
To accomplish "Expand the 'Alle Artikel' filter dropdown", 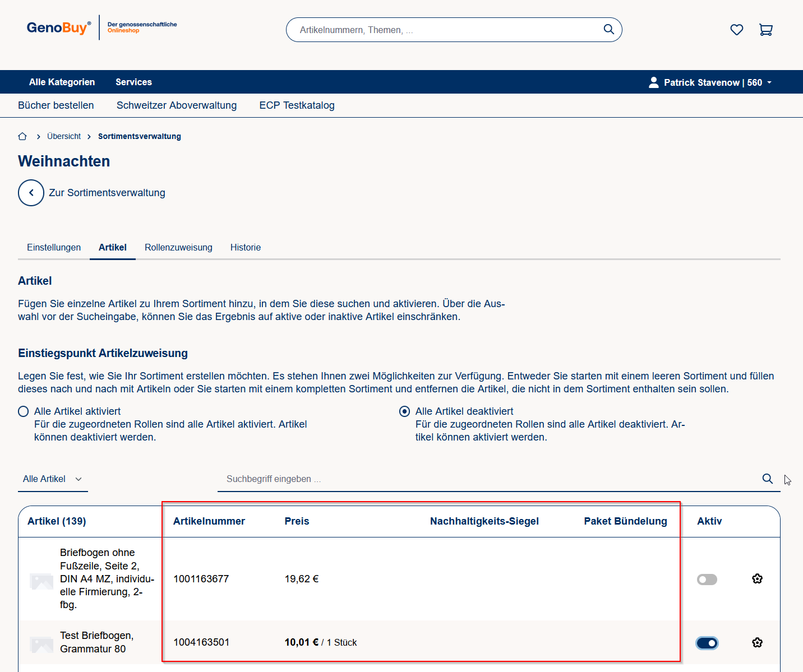I will (52, 479).
